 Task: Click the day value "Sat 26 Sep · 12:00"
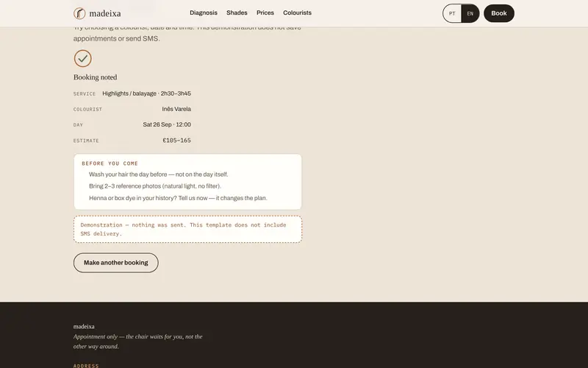coord(167,124)
